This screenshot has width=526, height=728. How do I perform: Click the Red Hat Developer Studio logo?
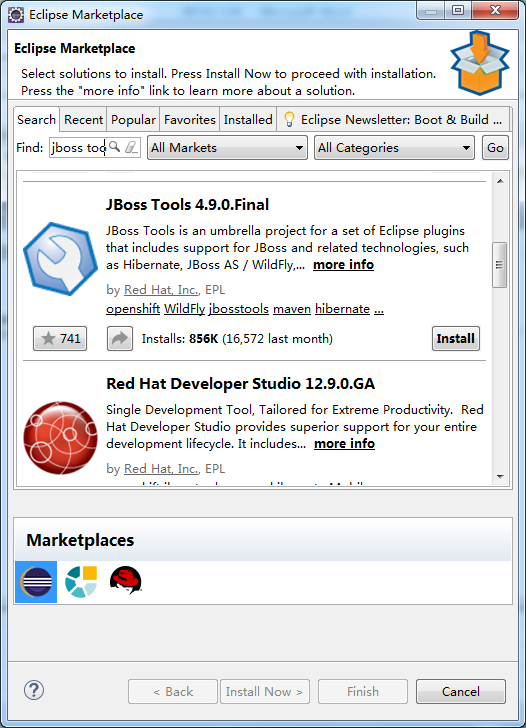point(60,437)
